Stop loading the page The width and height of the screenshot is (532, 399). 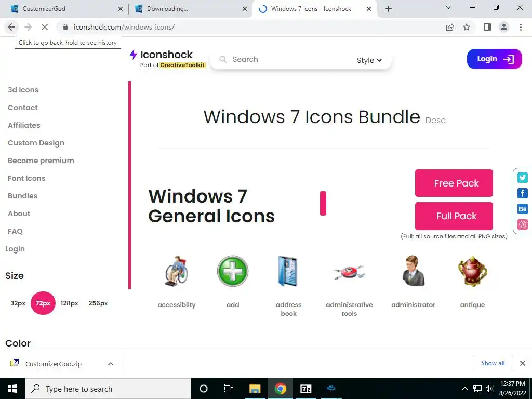click(45, 27)
